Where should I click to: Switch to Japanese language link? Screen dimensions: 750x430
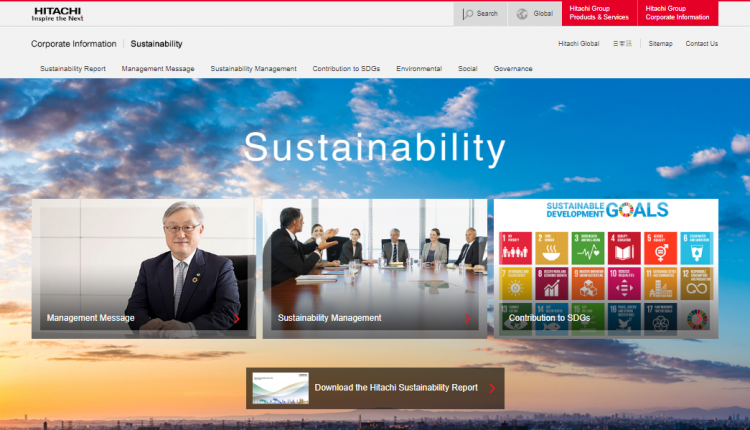[622, 44]
